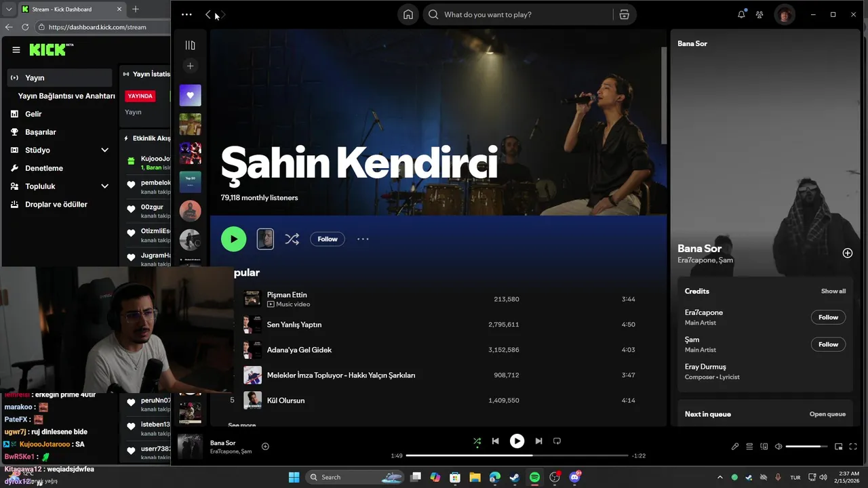Reload the Kick dashboard browser page
Image resolution: width=868 pixels, height=488 pixels.
[25, 27]
